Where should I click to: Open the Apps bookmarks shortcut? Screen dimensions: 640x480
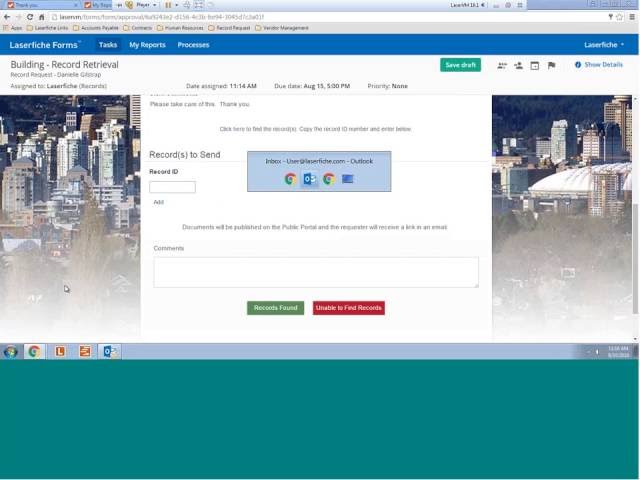13,28
